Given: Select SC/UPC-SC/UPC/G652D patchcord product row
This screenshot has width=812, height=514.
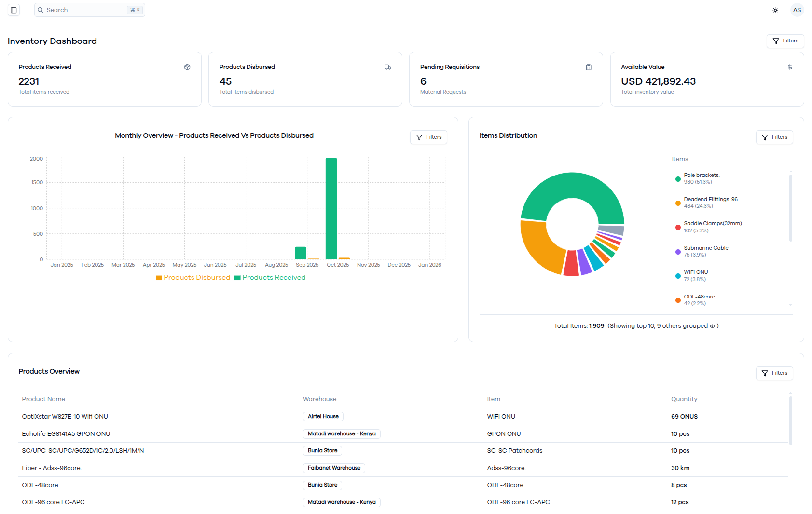Looking at the screenshot, I should click(403, 451).
